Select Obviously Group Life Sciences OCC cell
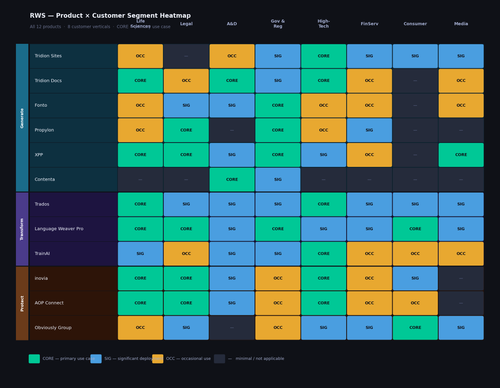This screenshot has height=388, width=500. tap(140, 328)
